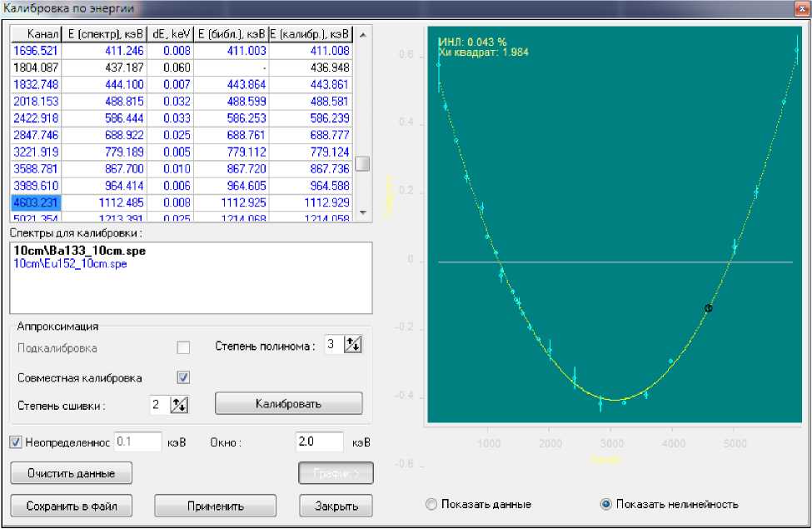
Task: Click calibrated energy cell 779.124
Action: pos(311,152)
